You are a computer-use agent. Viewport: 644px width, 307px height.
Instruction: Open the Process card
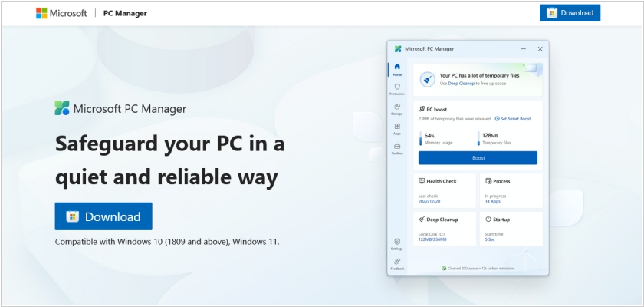click(x=511, y=190)
